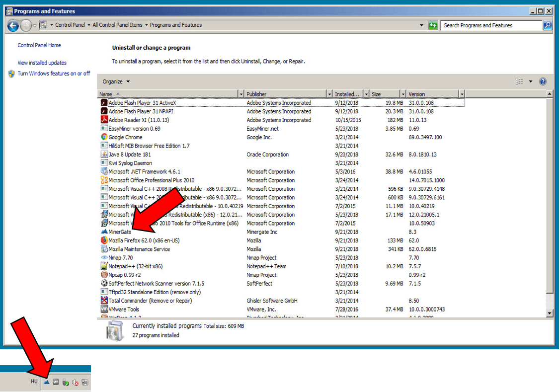The width and height of the screenshot is (560, 392).
Task: Click Turn Windows features on or off
Action: tap(54, 74)
